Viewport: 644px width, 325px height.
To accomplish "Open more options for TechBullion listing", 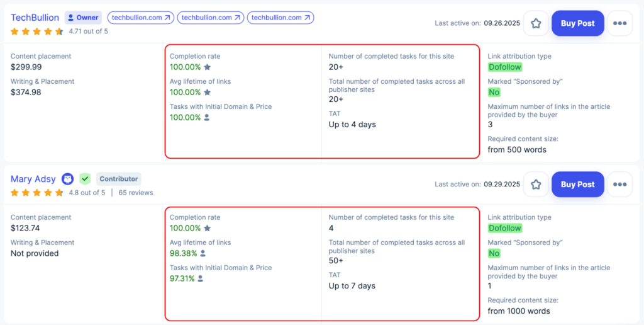I will click(619, 23).
